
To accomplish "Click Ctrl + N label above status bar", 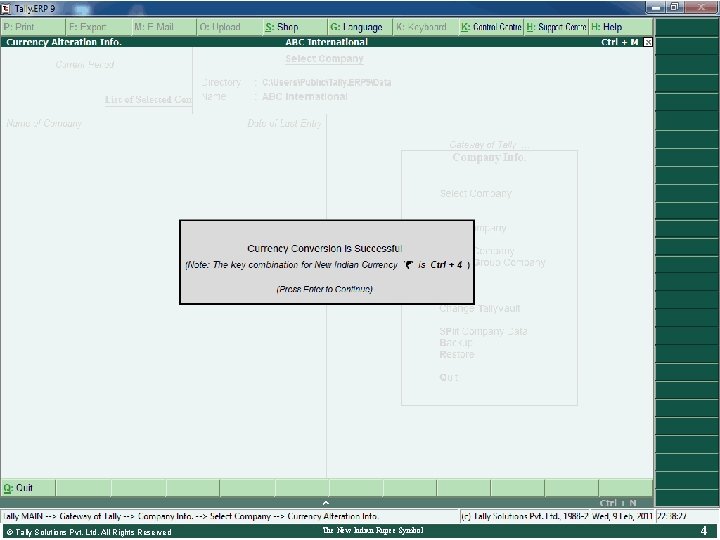I will 618,503.
